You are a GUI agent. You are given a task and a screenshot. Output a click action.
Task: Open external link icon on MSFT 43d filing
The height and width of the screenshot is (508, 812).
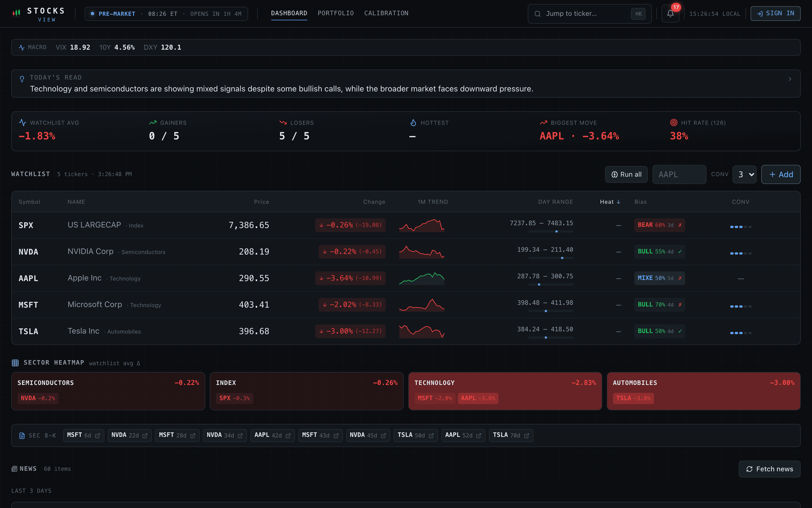click(x=336, y=436)
